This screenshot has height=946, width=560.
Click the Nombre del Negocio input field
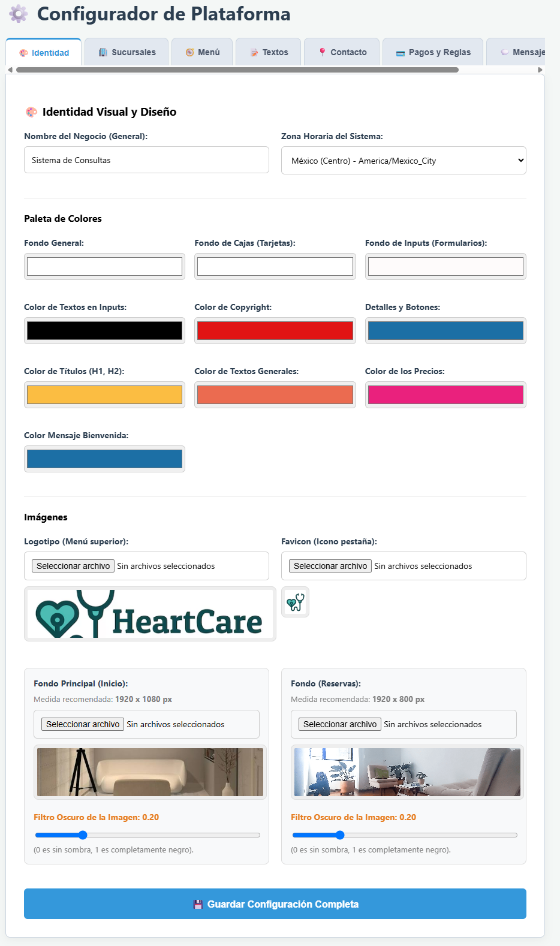(146, 160)
